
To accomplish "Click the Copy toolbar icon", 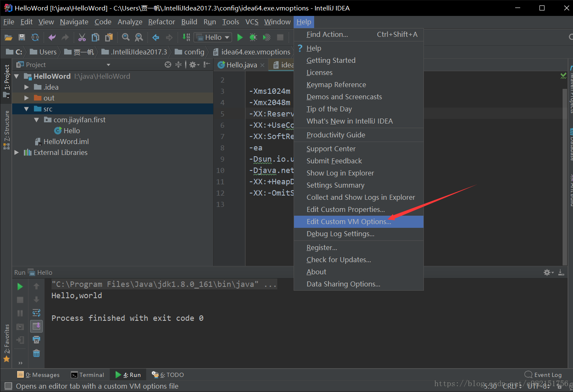I will tap(95, 37).
